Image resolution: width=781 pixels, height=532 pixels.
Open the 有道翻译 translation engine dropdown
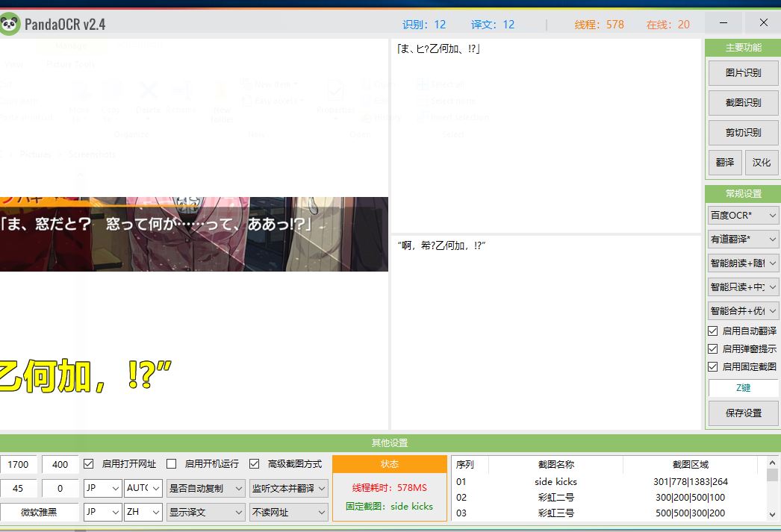click(x=743, y=239)
